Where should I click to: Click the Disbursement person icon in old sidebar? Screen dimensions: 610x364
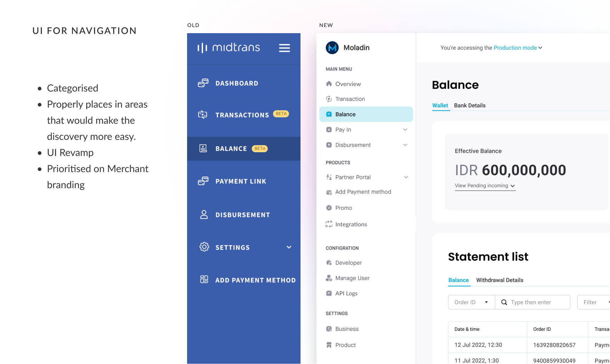pos(204,214)
